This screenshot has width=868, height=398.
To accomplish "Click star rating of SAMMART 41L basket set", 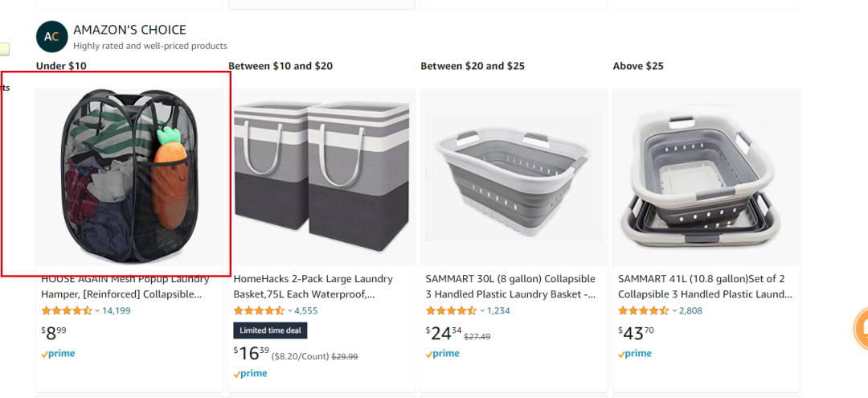I will 643,310.
